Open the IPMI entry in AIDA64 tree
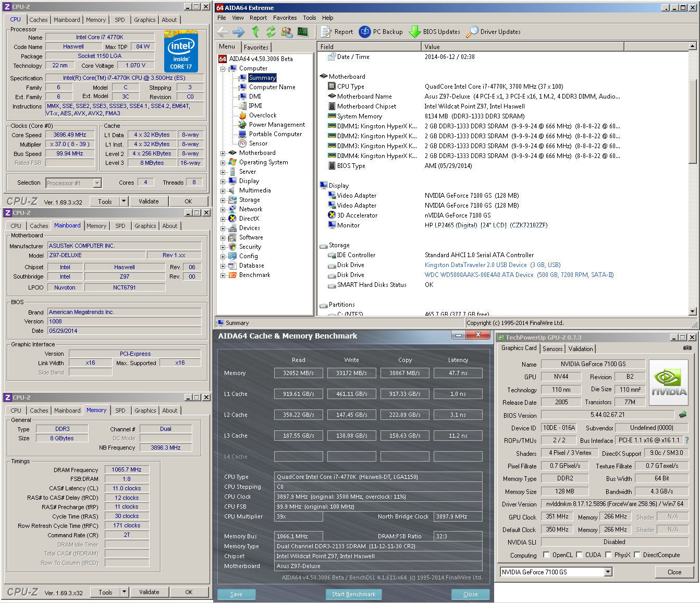Screen dimensions: 700x603 tap(255, 106)
